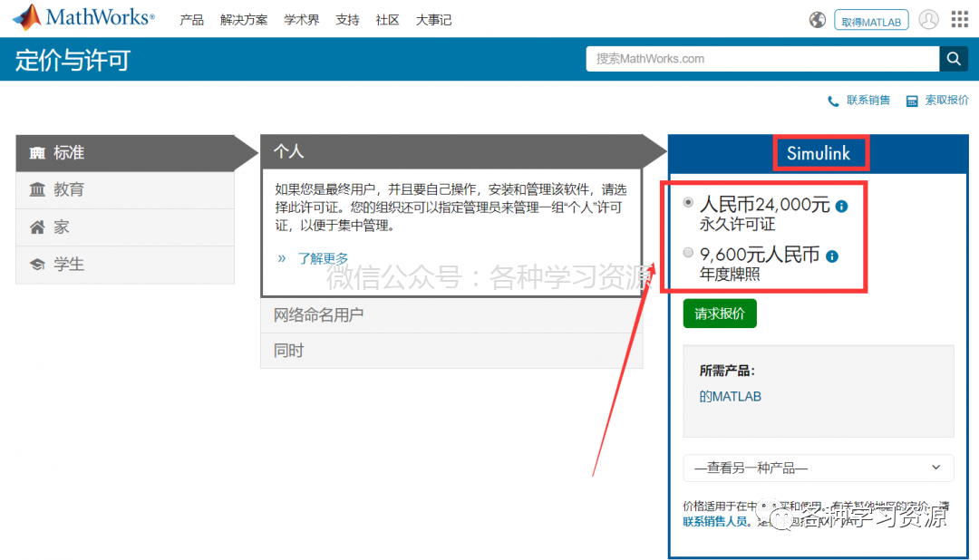Click the magnifier search button
Image resolution: width=979 pixels, height=560 pixels.
pos(954,59)
